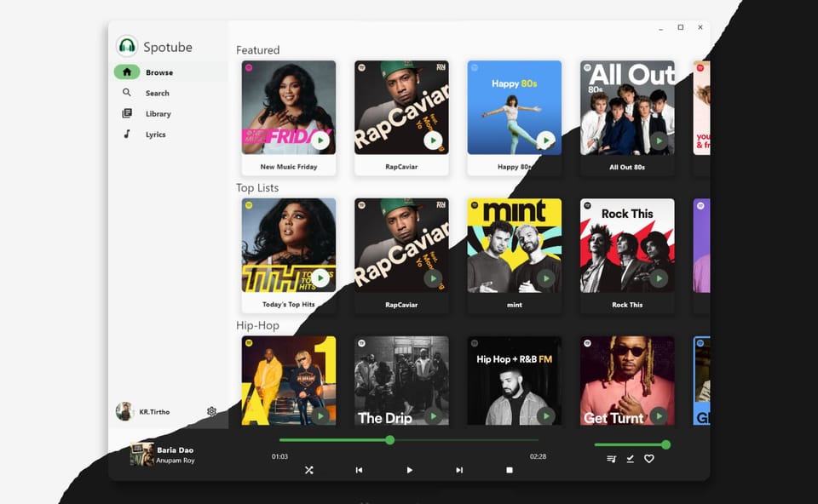This screenshot has height=504, width=818.
Task: Skip to the next track
Action: point(459,469)
